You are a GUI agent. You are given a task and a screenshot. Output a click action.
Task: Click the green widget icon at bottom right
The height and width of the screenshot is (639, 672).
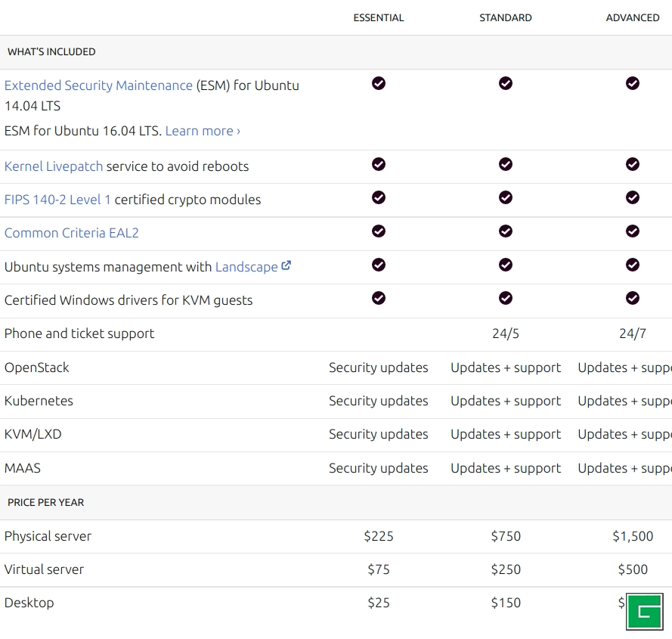644,612
